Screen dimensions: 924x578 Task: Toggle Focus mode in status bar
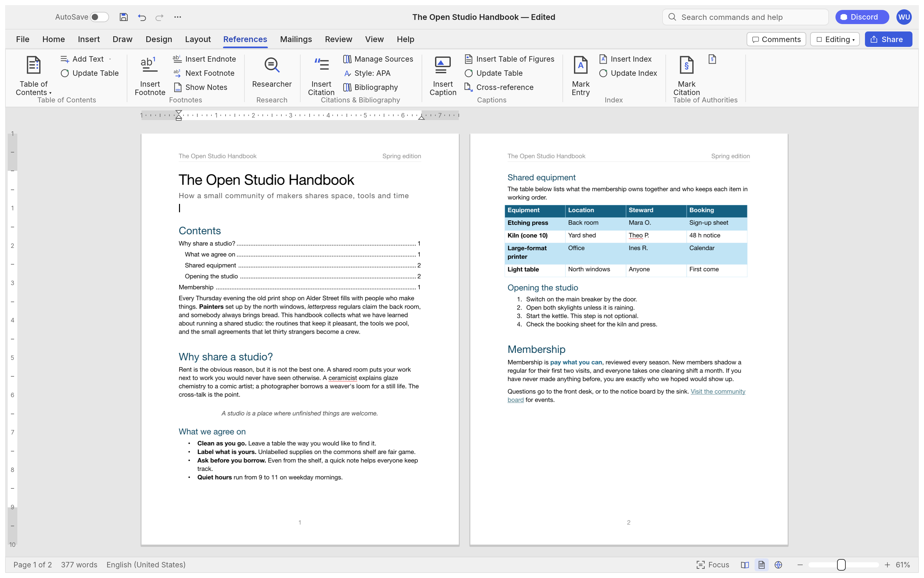click(713, 565)
